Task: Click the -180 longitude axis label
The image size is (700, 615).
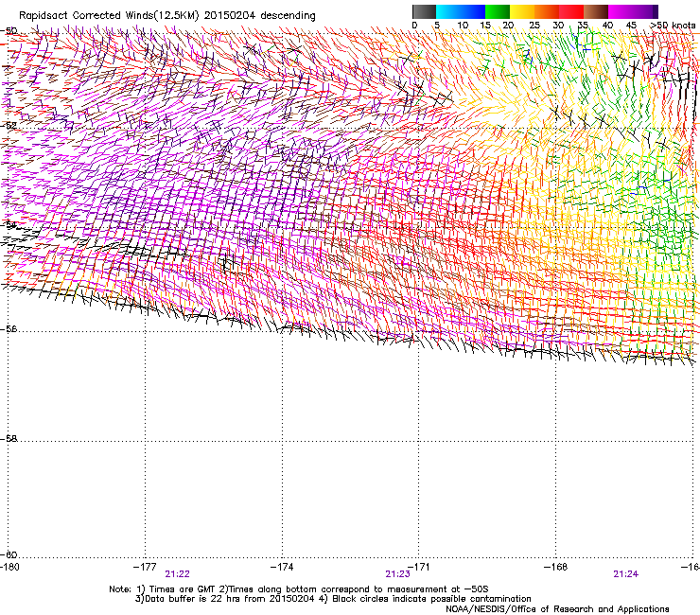Action: click(9, 567)
